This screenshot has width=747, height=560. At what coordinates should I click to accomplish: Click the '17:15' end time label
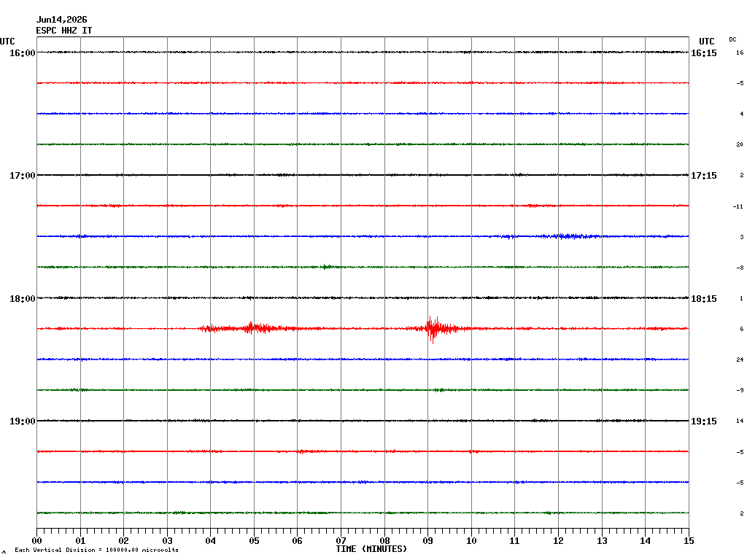(x=704, y=176)
